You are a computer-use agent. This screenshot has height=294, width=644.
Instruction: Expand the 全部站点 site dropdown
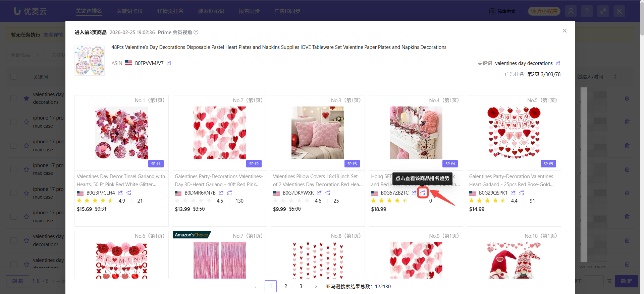pyautogui.click(x=25, y=55)
